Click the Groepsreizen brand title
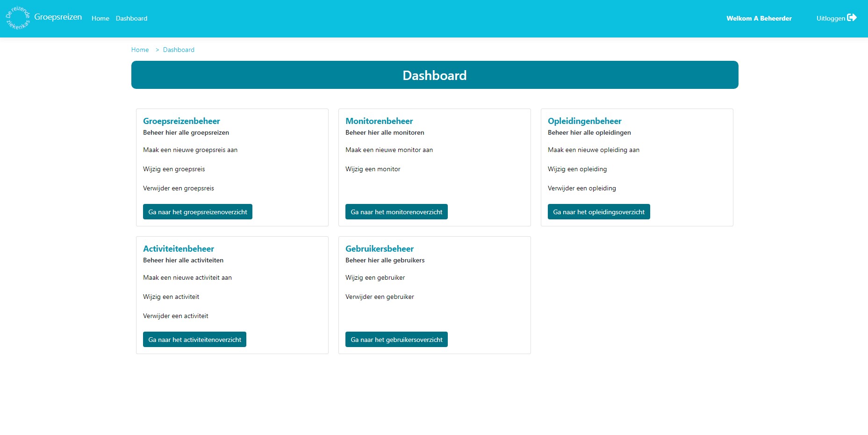Viewport: 868px width, 435px height. click(59, 17)
